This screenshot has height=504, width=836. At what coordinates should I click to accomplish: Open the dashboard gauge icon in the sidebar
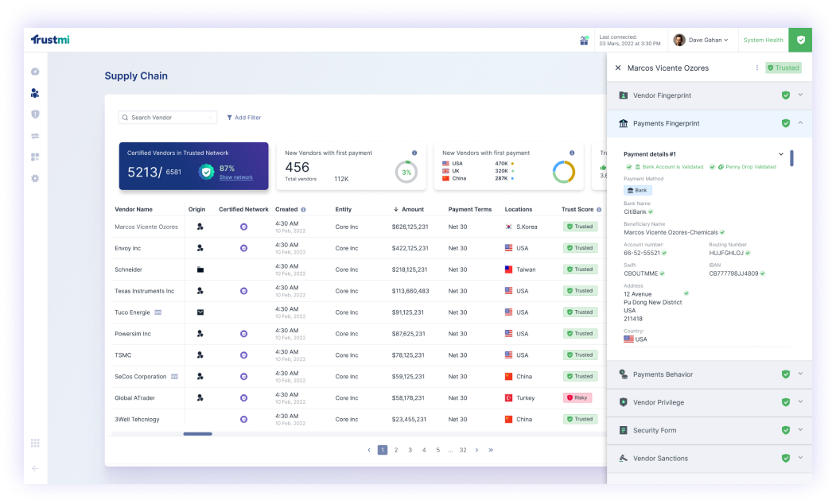(x=35, y=72)
